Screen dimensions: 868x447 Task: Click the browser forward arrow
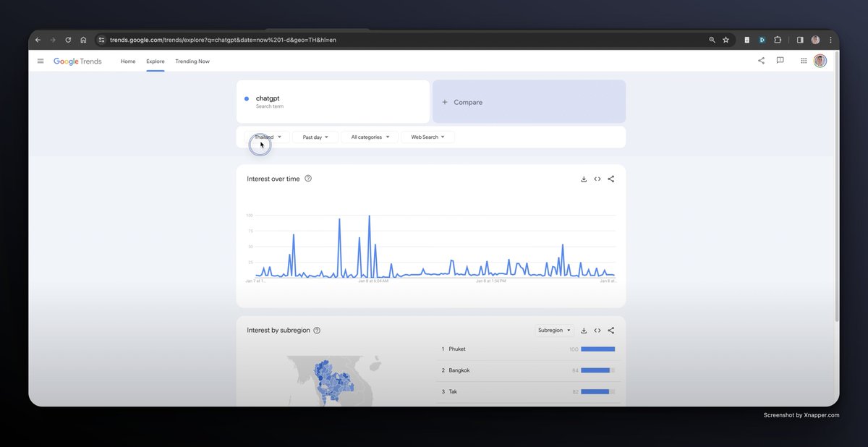pyautogui.click(x=53, y=40)
